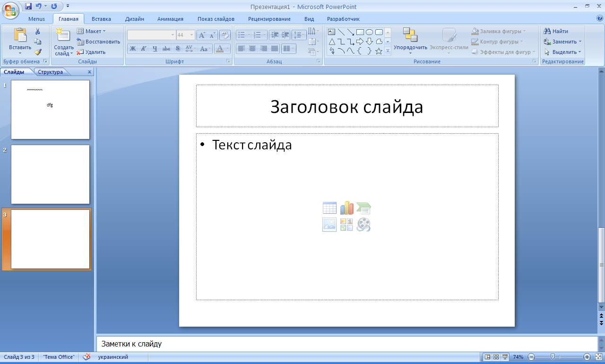Click the Insert Media Clip film icon
The width and height of the screenshot is (605, 364).
click(363, 225)
